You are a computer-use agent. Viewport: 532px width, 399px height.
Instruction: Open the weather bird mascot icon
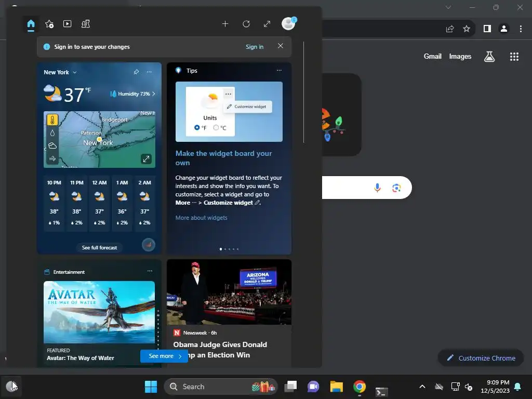tap(148, 245)
